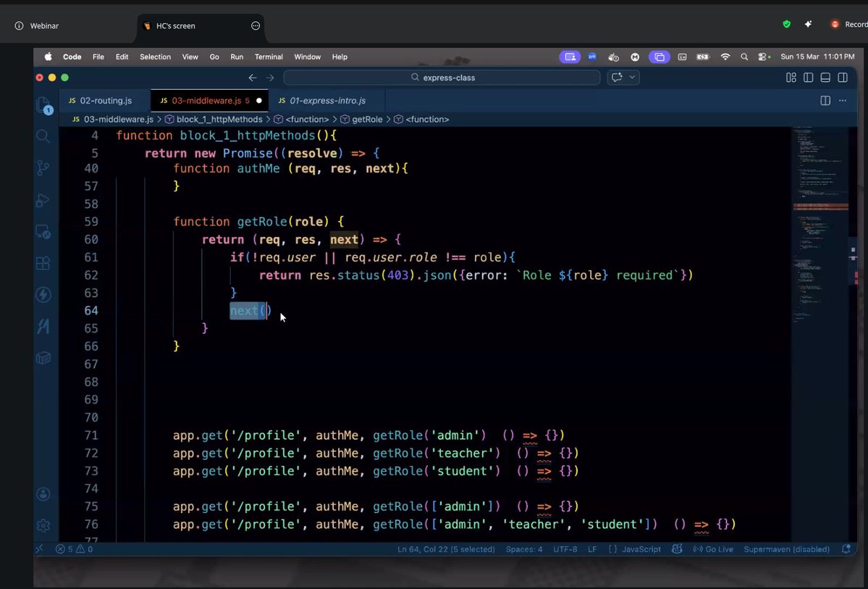
Task: Open the Go menu
Action: pos(214,57)
